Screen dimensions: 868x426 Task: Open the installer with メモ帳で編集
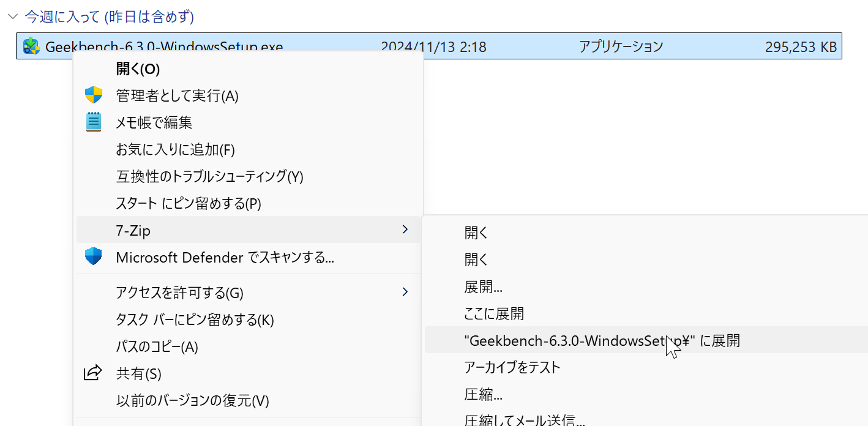click(153, 122)
